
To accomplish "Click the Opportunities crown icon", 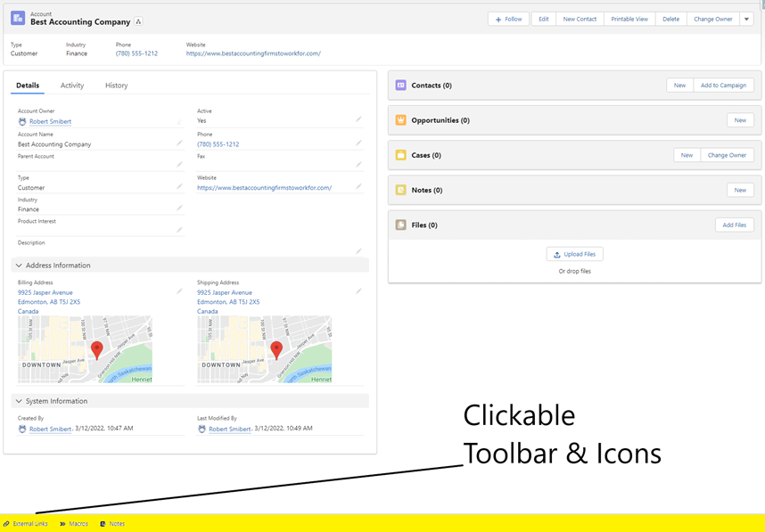I will [400, 120].
